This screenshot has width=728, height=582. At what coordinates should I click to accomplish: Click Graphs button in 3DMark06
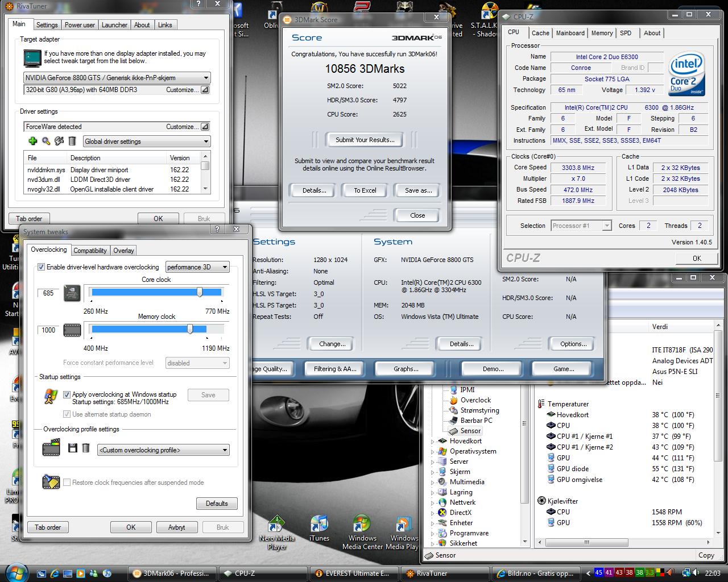pyautogui.click(x=406, y=369)
